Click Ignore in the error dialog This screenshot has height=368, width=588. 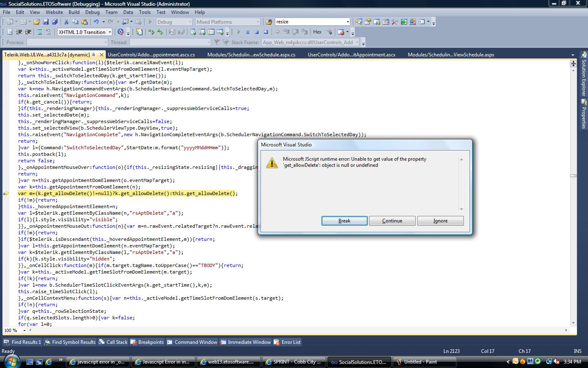coord(440,221)
